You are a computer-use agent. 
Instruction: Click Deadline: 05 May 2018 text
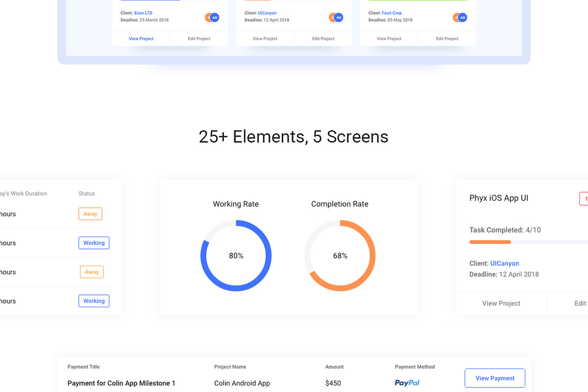[391, 20]
